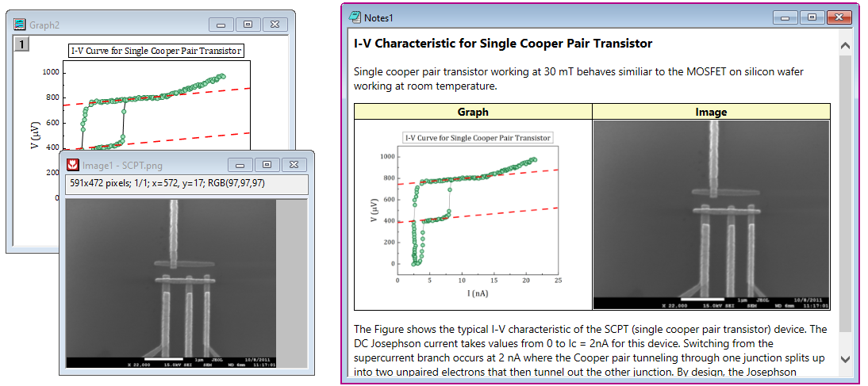The height and width of the screenshot is (386, 868).
Task: Maximize the Graph2 window
Action: [248, 25]
